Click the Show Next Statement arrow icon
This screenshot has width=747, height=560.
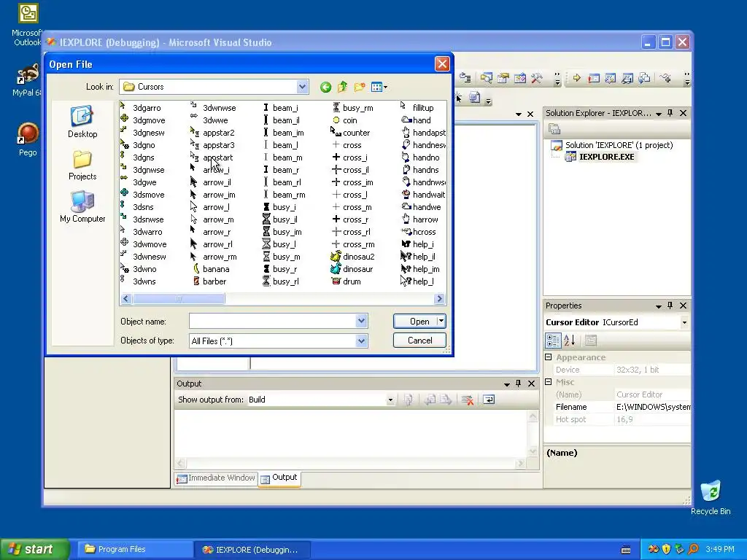577,78
